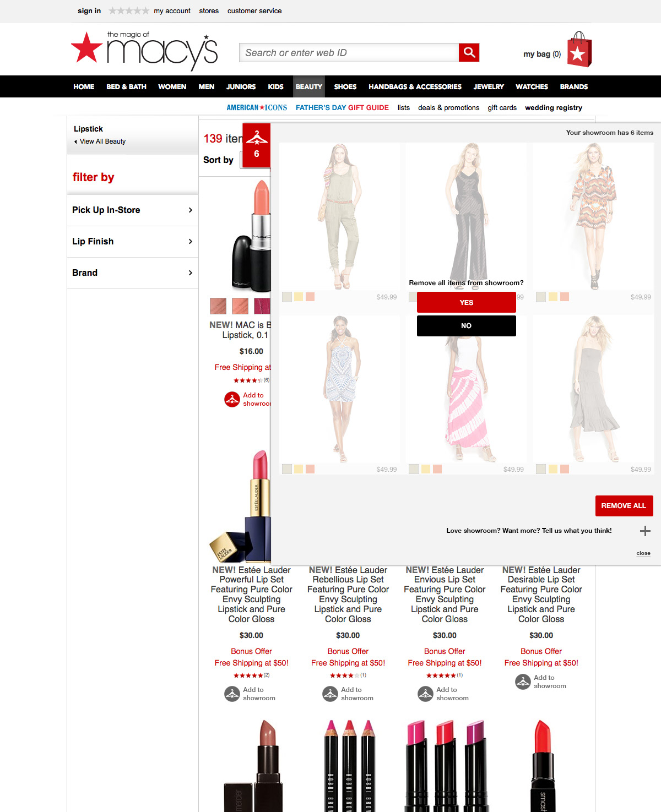This screenshot has height=812, width=661.
Task: Open the BRANDS menu
Action: pos(574,86)
